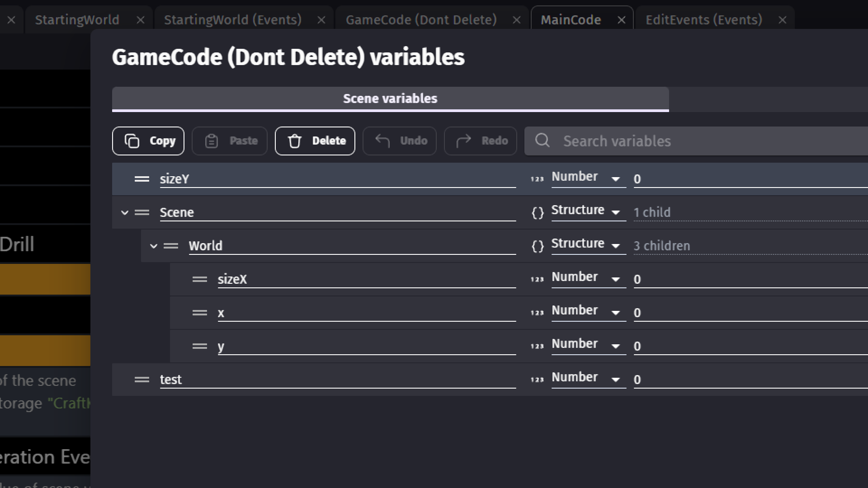Screen dimensions: 868x488
Task: Click the drag handle beside test variable
Action: (142, 380)
